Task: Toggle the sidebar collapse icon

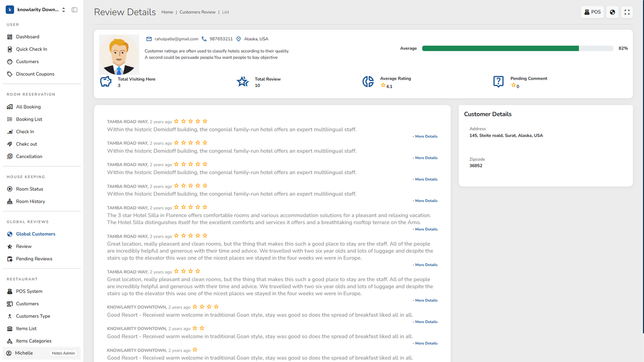Action: click(74, 10)
